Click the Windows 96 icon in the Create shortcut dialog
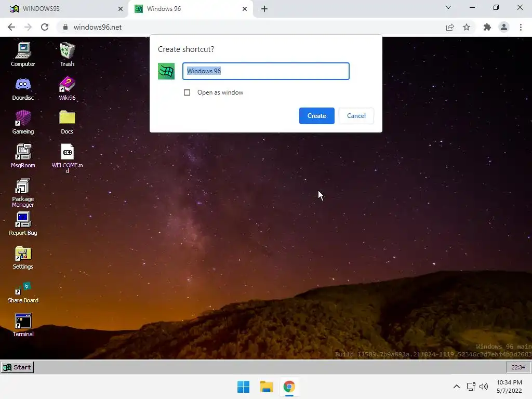 coord(166,71)
